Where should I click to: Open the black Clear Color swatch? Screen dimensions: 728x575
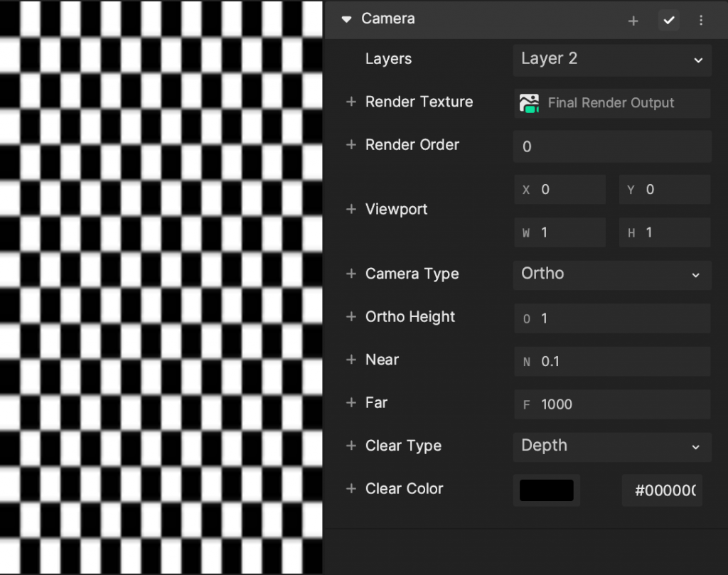[547, 490]
